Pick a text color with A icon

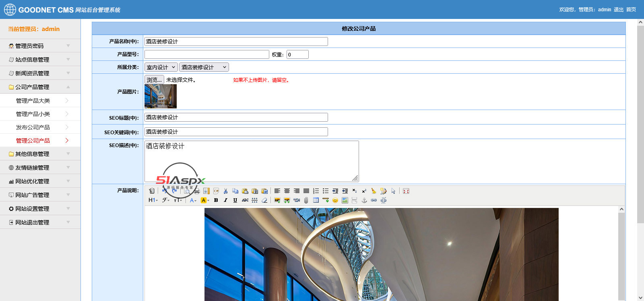pos(193,200)
